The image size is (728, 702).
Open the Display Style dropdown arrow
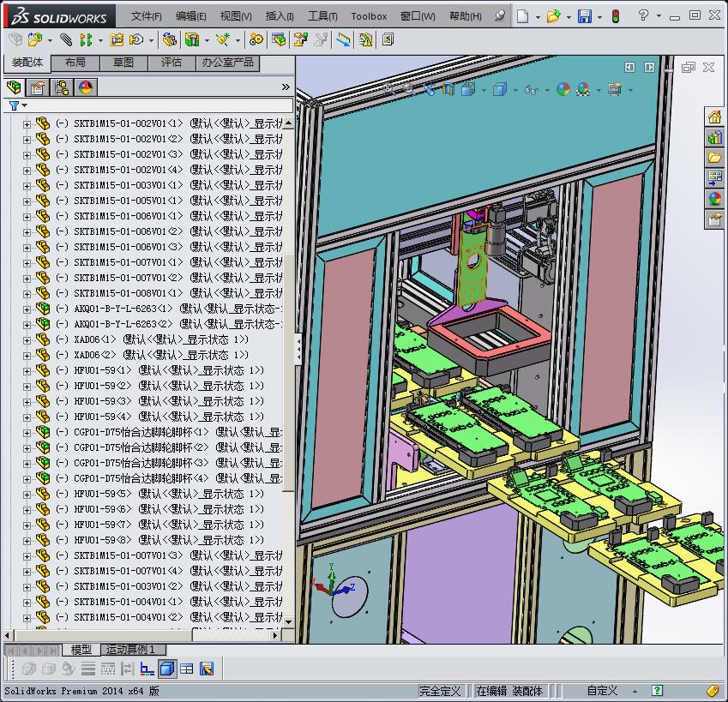pyautogui.click(x=514, y=90)
